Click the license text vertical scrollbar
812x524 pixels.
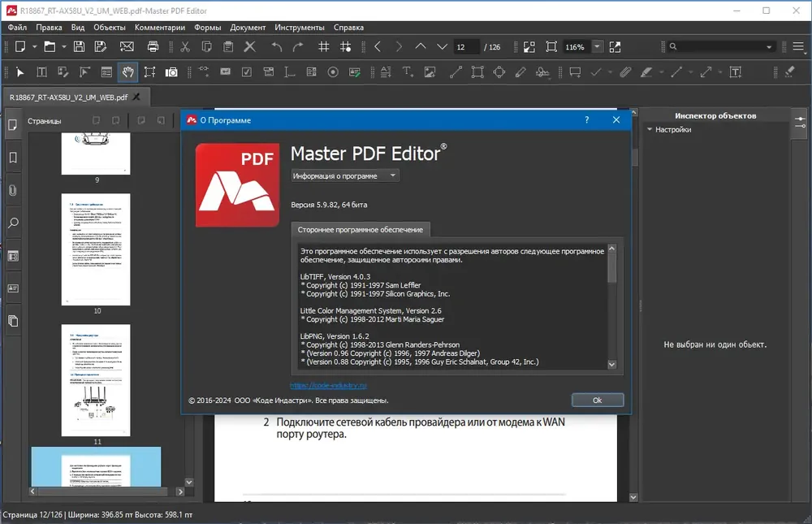pos(611,306)
